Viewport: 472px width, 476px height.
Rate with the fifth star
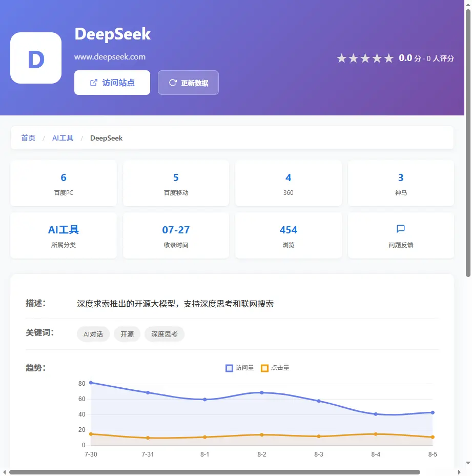pos(388,58)
